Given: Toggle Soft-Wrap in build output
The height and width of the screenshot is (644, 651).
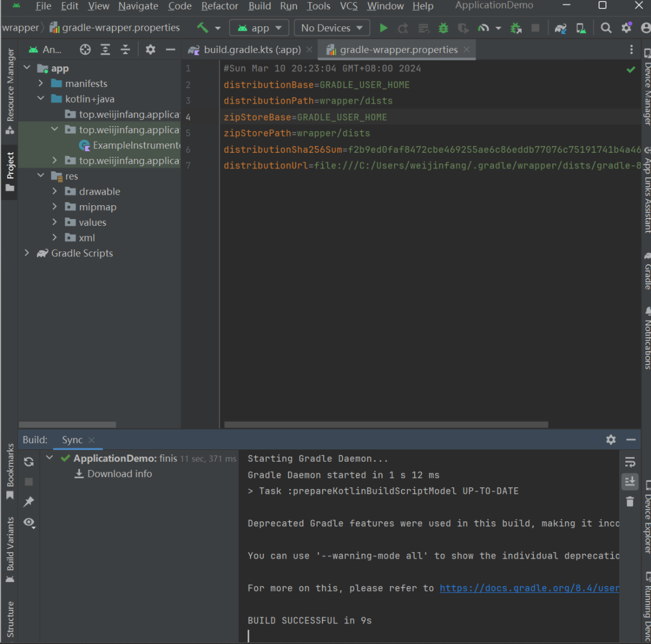Looking at the screenshot, I should click(x=630, y=462).
